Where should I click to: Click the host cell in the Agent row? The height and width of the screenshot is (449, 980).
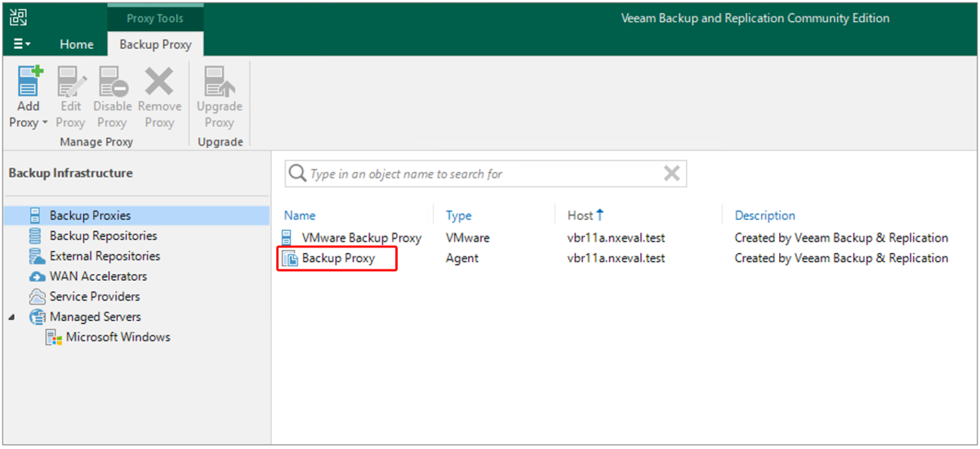click(617, 258)
